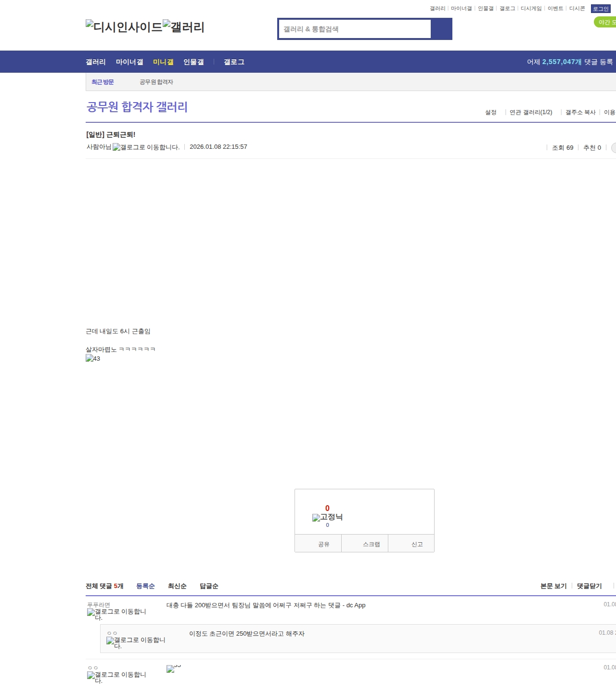Toggle the 야간 모드 night mode button
This screenshot has width=616, height=693.
[x=606, y=22]
